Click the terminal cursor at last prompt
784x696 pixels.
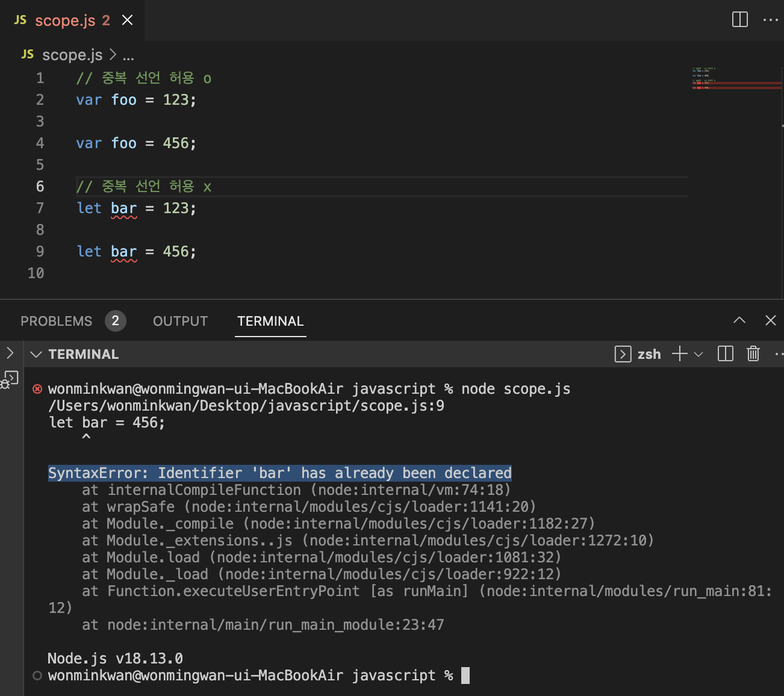tap(465, 676)
